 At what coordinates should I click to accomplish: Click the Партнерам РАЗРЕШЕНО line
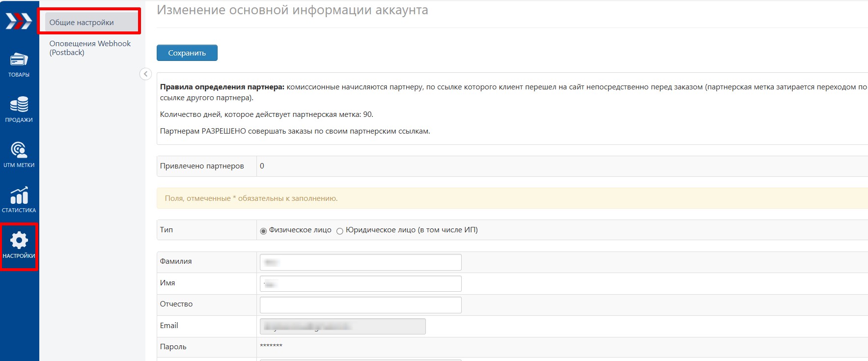295,131
